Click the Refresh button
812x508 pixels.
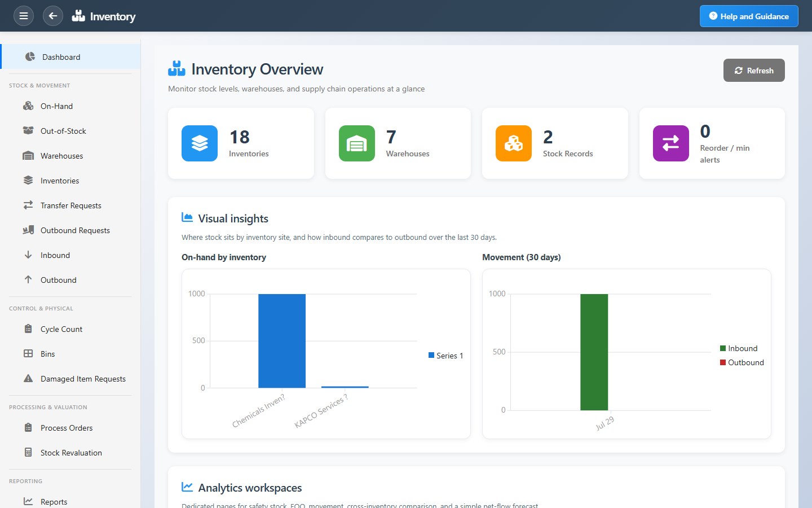[x=754, y=71]
